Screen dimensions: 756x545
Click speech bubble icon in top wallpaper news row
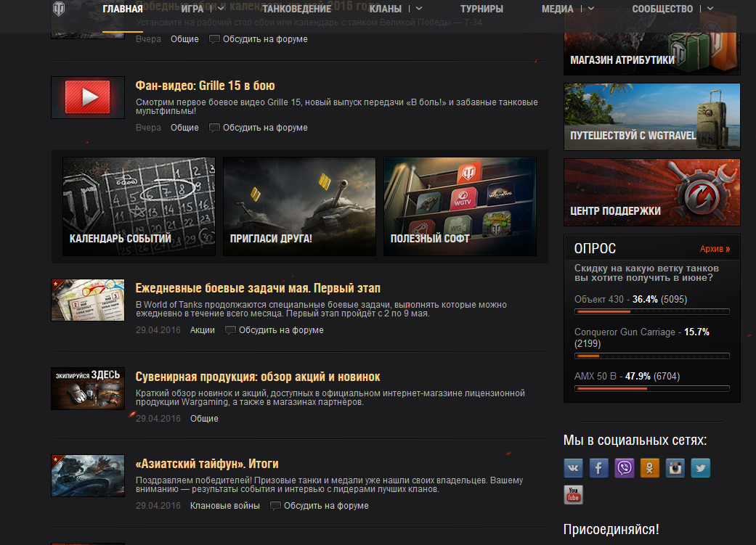[x=214, y=39]
